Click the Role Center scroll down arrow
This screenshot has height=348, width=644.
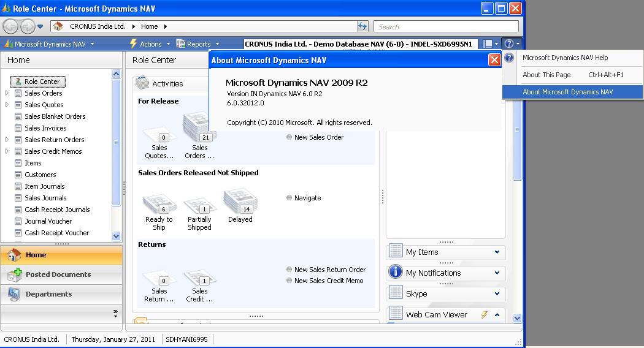[x=517, y=318]
